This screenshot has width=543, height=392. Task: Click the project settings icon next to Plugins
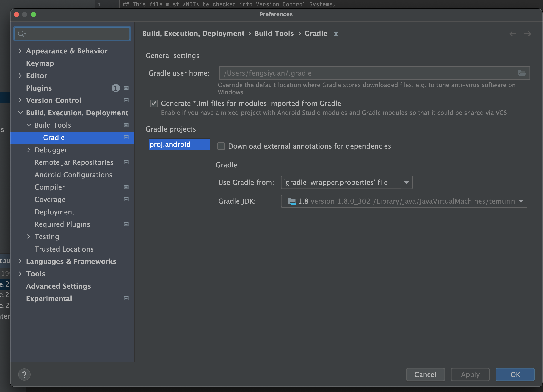pos(126,88)
